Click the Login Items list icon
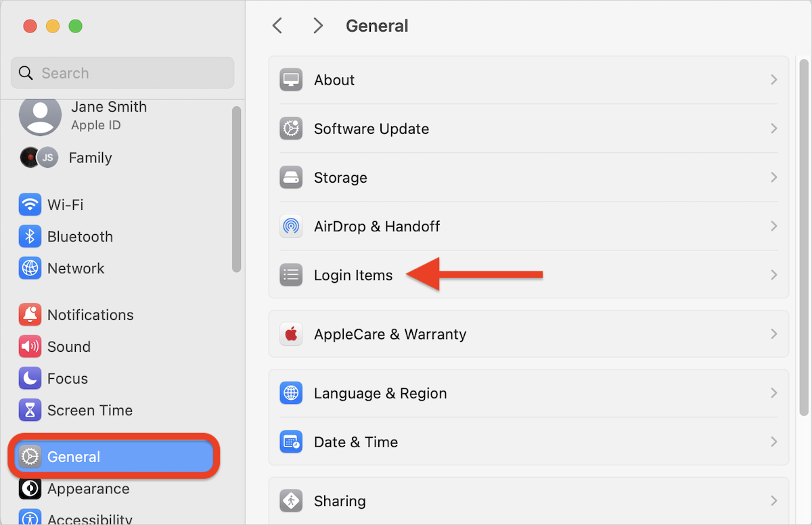Image resolution: width=812 pixels, height=525 pixels. (x=291, y=275)
